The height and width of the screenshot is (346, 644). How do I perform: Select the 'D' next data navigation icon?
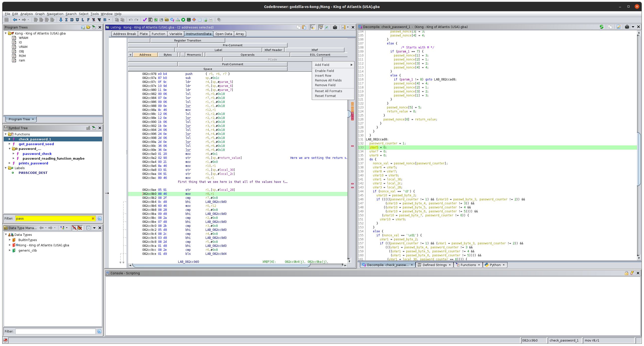click(72, 20)
